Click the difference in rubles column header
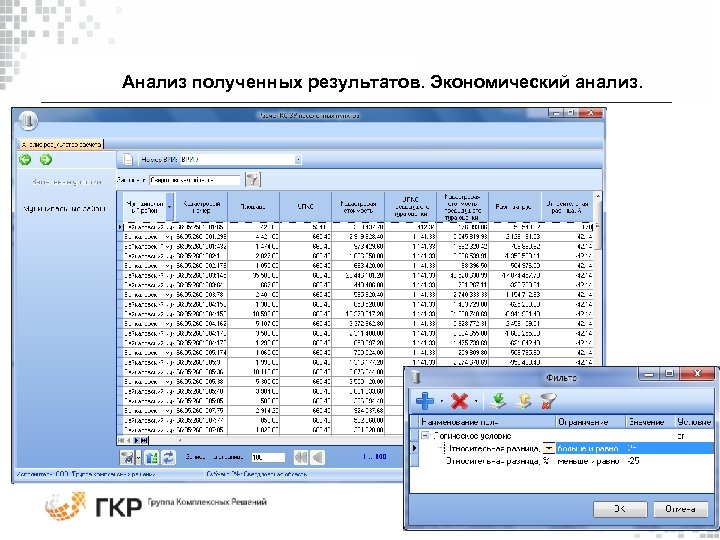720x540 pixels. [x=515, y=207]
